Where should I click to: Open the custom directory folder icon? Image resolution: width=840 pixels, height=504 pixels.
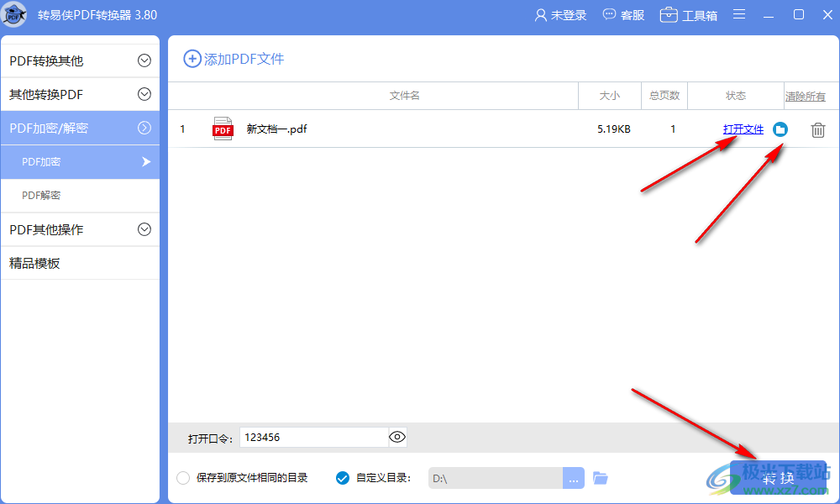601,478
